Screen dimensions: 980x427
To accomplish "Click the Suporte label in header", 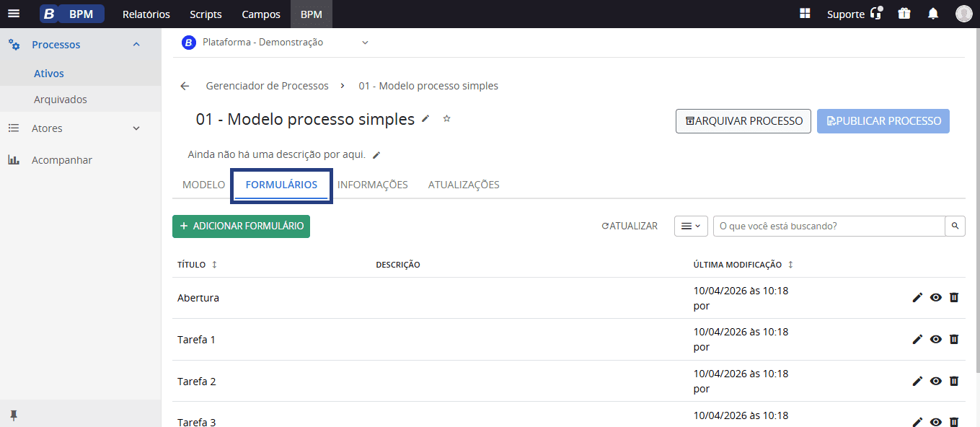I will click(x=846, y=14).
